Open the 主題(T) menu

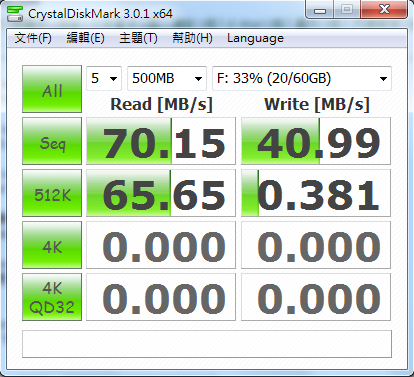pyautogui.click(x=138, y=38)
